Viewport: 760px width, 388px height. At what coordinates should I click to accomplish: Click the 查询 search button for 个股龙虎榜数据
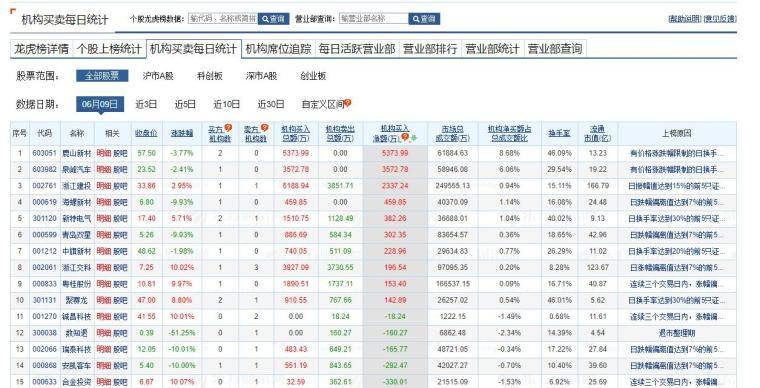pos(273,19)
